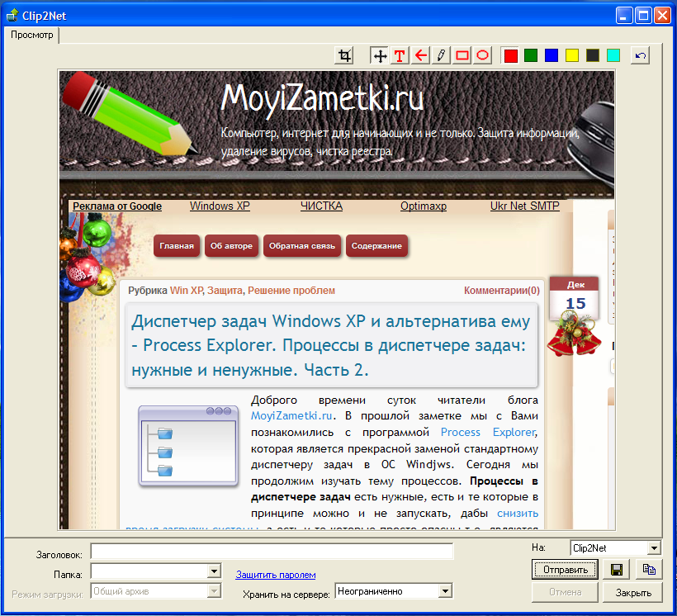Click the Undo arrow icon
Screen dimensions: 677x616
641,55
